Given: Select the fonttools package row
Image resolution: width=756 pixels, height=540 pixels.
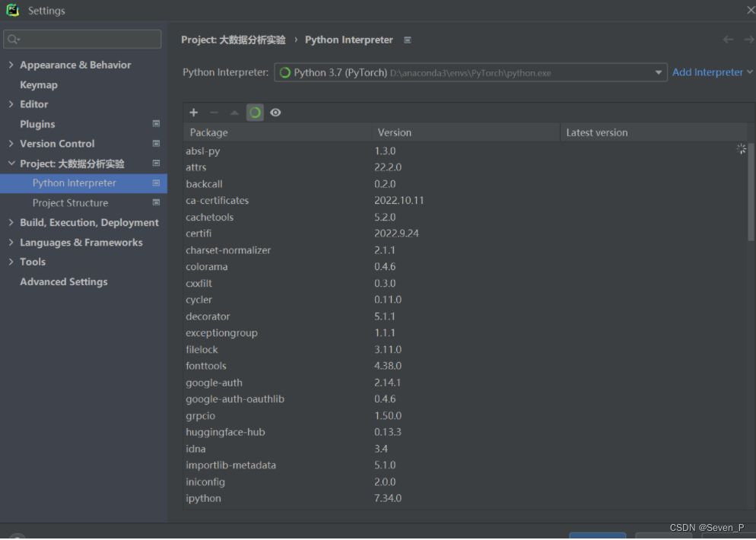Looking at the screenshot, I should click(x=465, y=366).
